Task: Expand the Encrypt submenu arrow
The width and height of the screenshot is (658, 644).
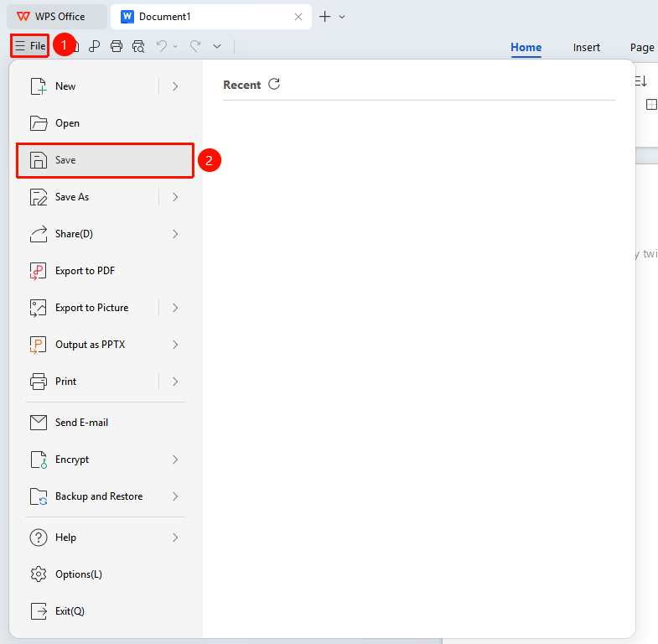Action: pos(175,460)
